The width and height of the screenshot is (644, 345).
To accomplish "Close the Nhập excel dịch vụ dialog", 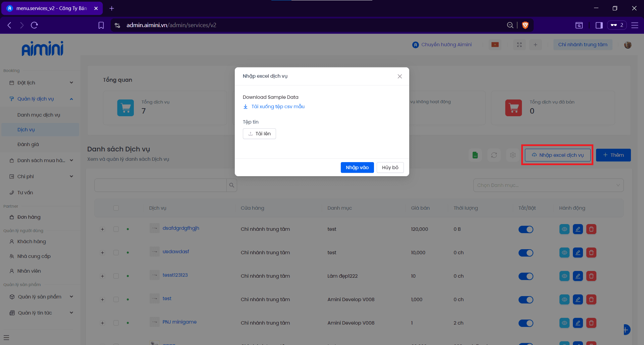I will pyautogui.click(x=400, y=76).
